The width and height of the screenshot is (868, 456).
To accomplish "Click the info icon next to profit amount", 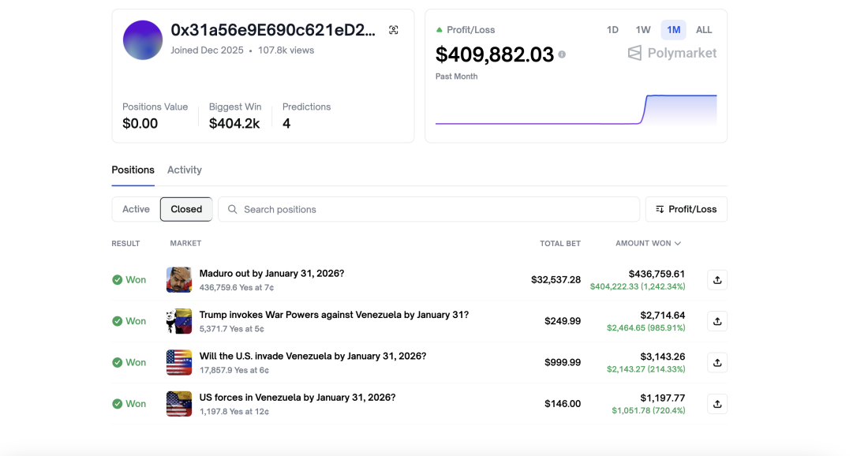I will point(562,54).
